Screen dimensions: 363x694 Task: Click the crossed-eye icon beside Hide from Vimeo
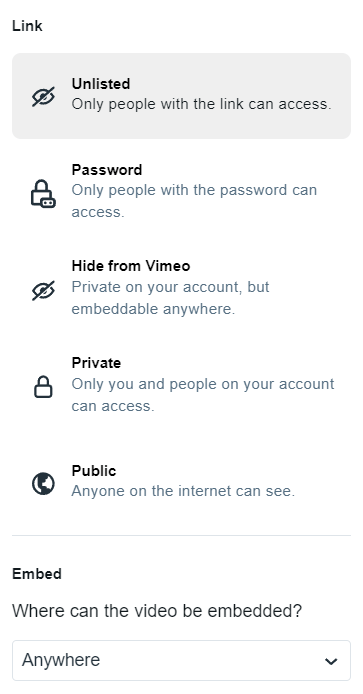point(43,290)
